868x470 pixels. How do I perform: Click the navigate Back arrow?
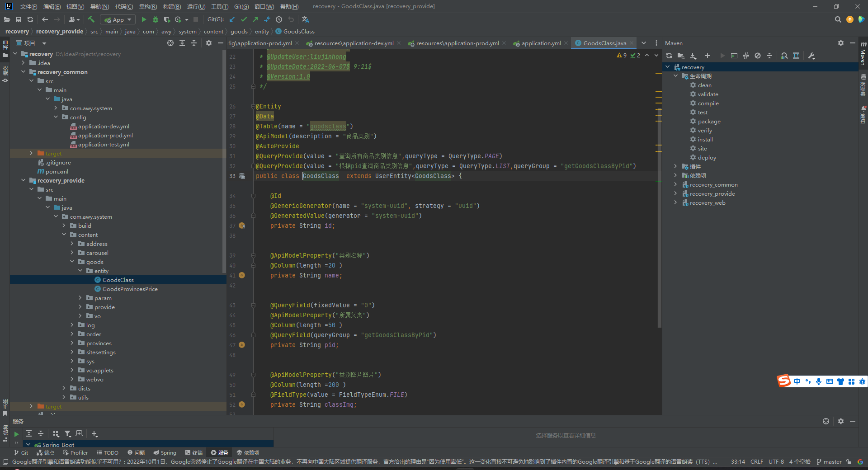coord(45,19)
